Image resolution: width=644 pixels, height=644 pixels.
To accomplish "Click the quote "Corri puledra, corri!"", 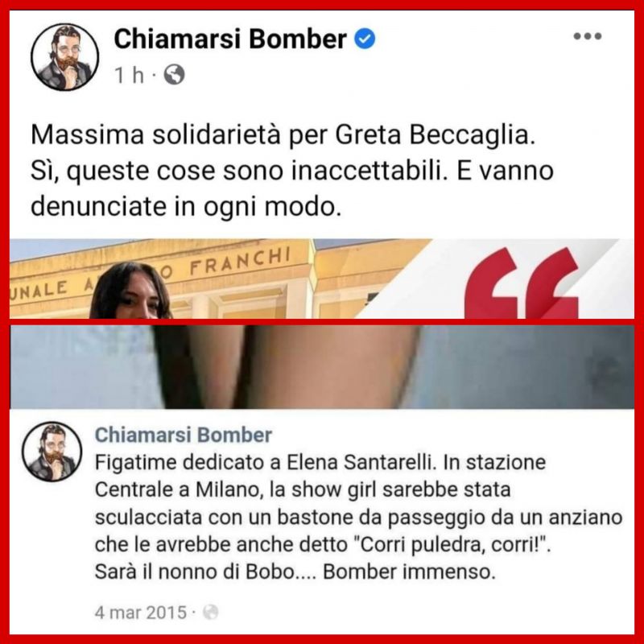I will pos(452,545).
